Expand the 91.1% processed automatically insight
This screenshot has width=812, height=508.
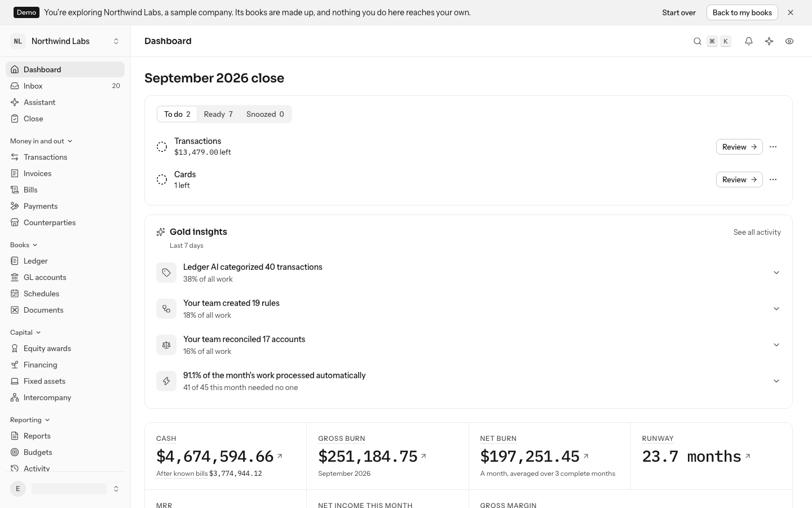776,381
